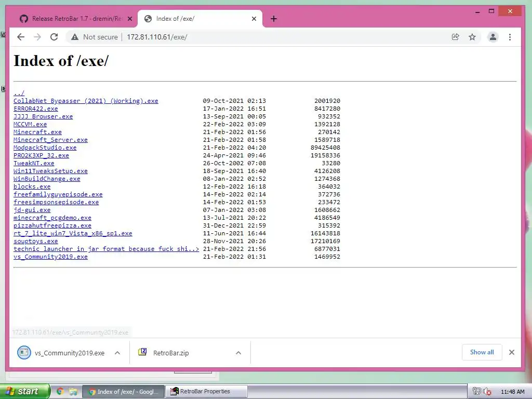Download CollabNet Bypasser (2021) (Working).exe
532x399 pixels.
[86, 101]
